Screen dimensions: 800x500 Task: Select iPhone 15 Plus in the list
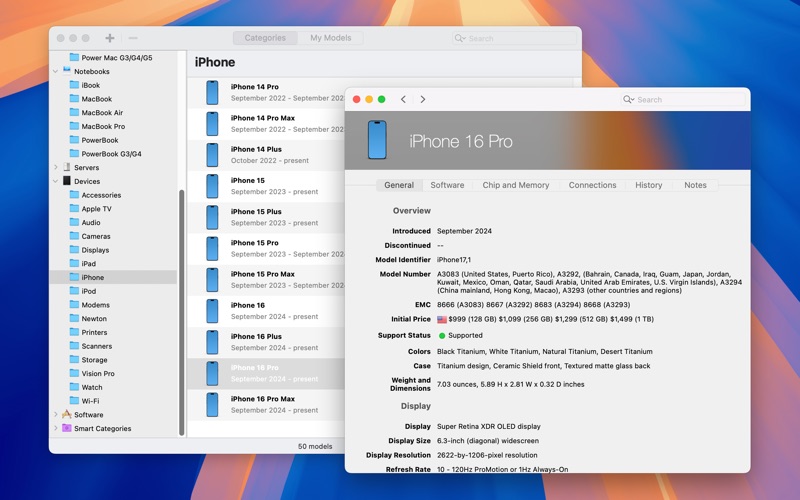(x=266, y=217)
